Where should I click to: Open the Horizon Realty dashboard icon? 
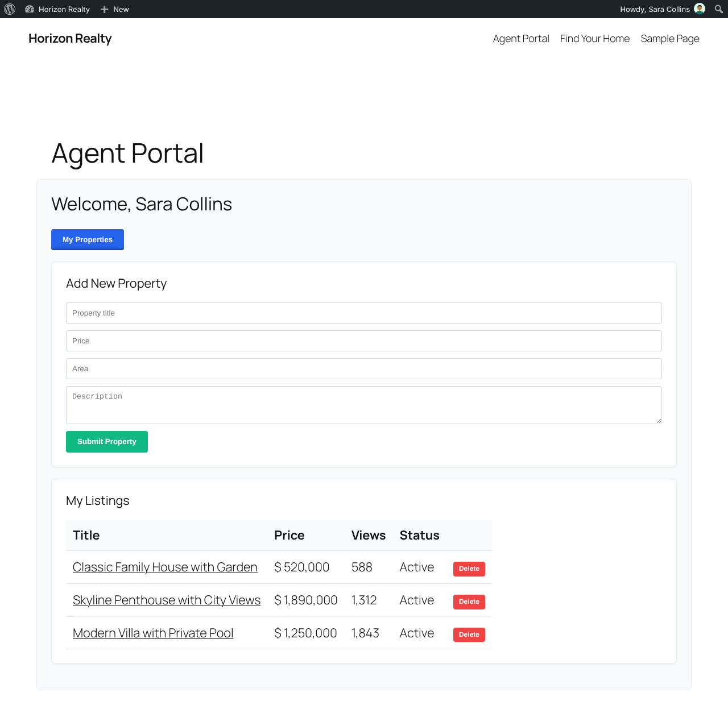30,9
